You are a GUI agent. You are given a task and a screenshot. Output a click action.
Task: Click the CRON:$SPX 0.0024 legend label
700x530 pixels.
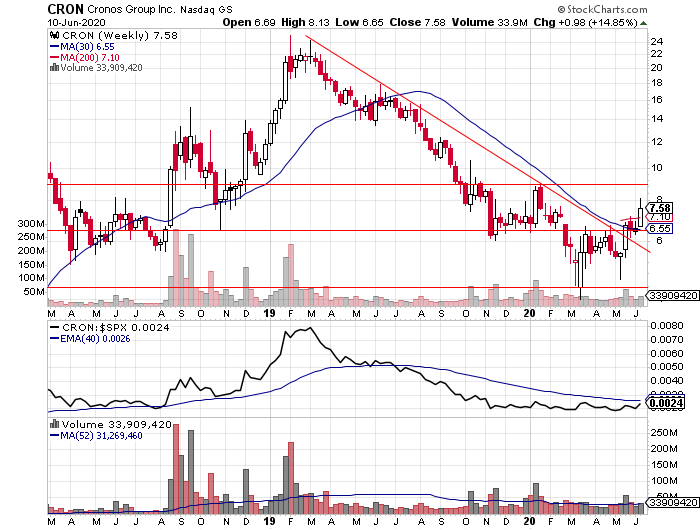pyautogui.click(x=116, y=327)
